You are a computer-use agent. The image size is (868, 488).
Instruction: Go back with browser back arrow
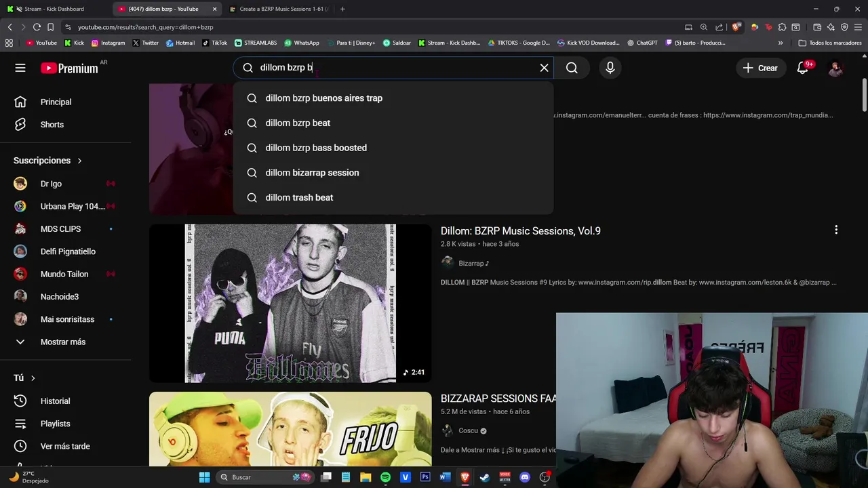[9, 27]
